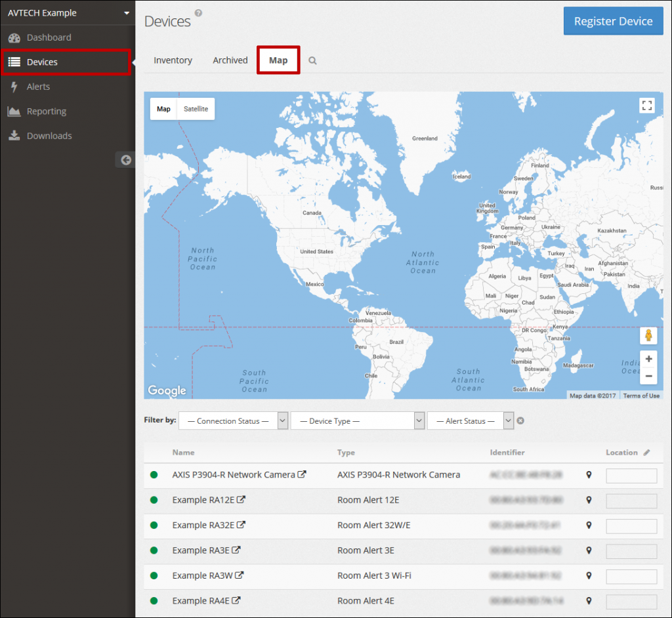Click Location field for AXIS P3904-R camera
This screenshot has width=672, height=618.
click(631, 476)
